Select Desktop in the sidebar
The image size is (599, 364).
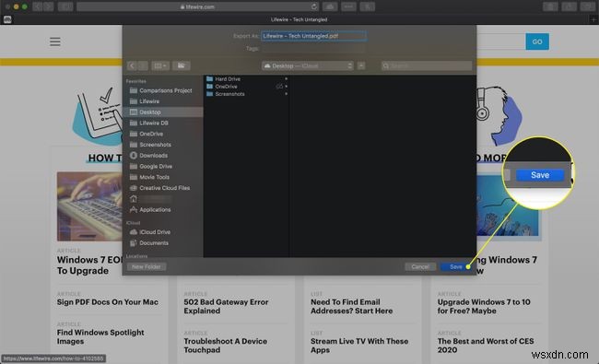coord(163,112)
